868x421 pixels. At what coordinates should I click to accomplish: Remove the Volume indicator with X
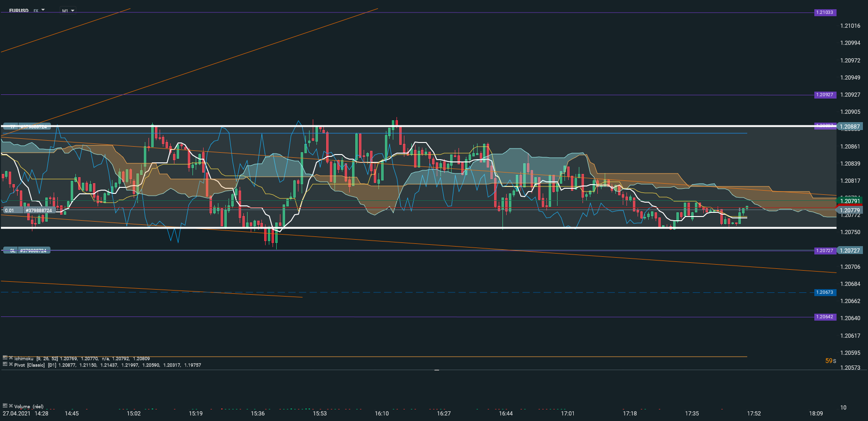(11, 406)
